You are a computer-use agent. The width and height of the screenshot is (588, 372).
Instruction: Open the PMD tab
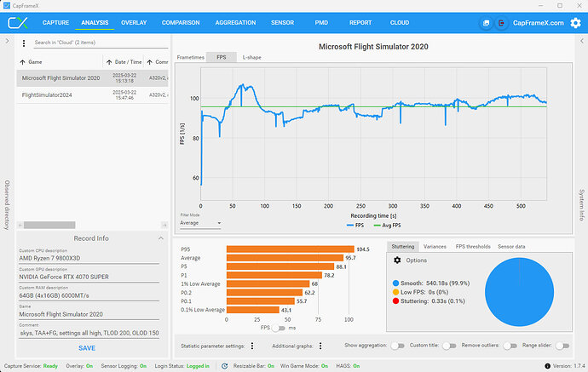[321, 23]
